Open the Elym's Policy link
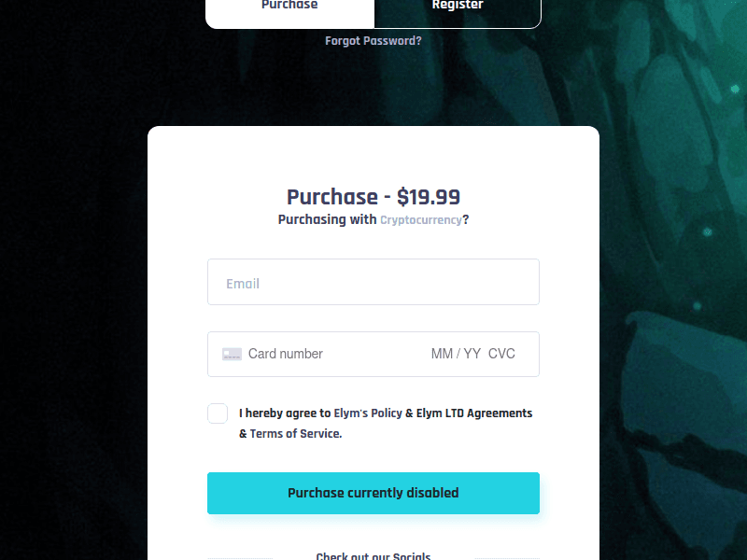This screenshot has width=747, height=560. coord(368,413)
